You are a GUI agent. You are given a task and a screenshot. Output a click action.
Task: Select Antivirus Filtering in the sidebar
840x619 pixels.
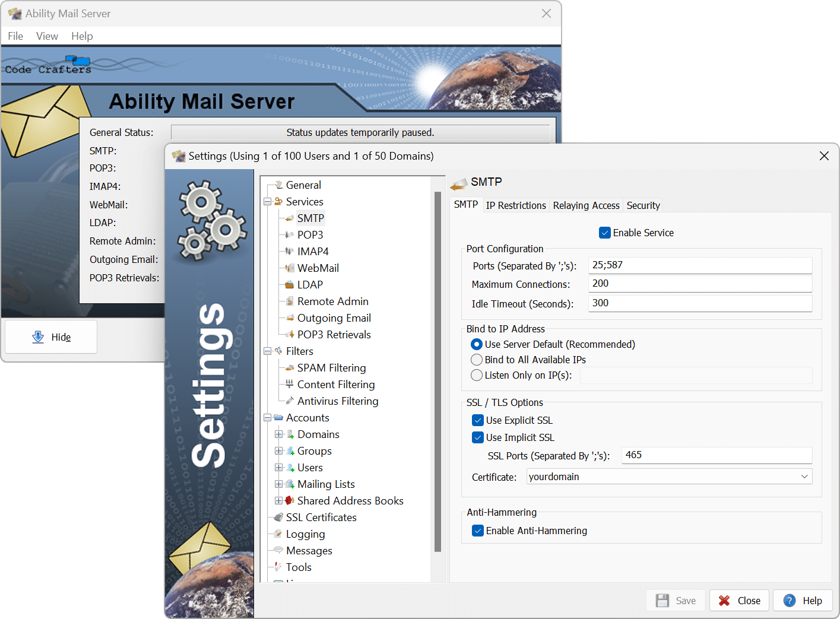point(337,401)
